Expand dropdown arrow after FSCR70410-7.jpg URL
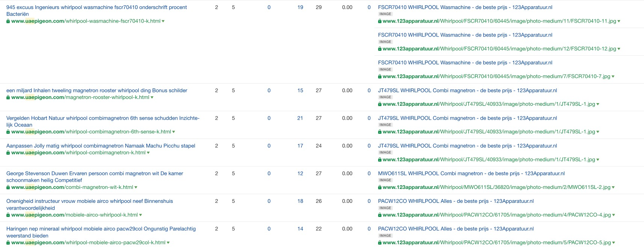644x248 pixels. click(x=613, y=77)
